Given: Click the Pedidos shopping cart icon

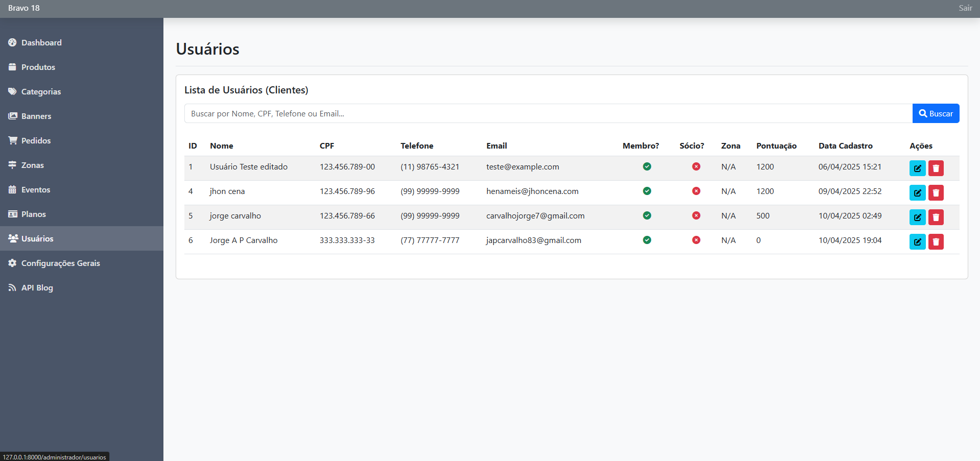Looking at the screenshot, I should (x=12, y=140).
